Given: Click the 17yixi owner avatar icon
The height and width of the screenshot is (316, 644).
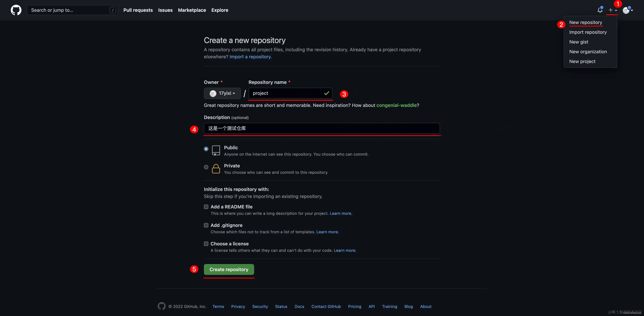Looking at the screenshot, I should (x=213, y=93).
